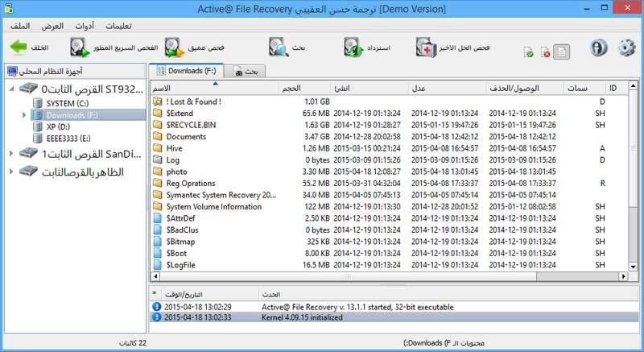Sort by the الاسم (Name) column header

tap(215, 88)
